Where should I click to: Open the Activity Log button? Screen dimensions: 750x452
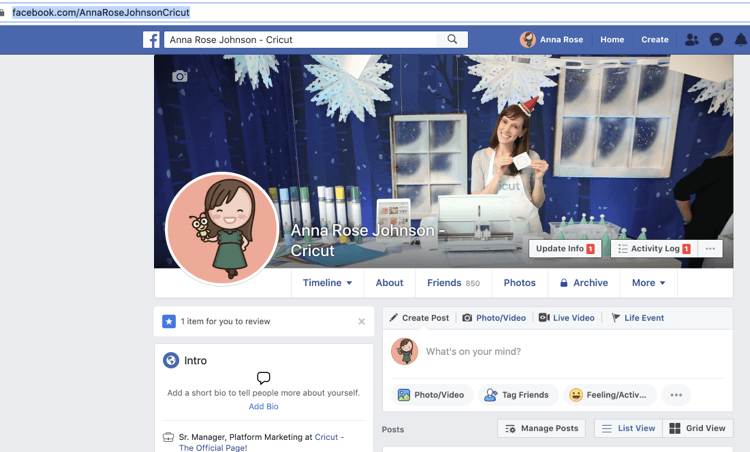tap(654, 249)
